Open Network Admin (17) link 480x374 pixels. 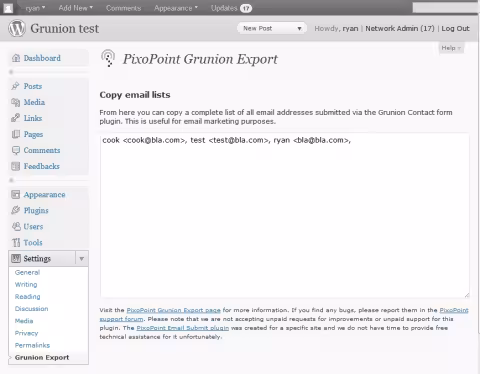pos(400,28)
